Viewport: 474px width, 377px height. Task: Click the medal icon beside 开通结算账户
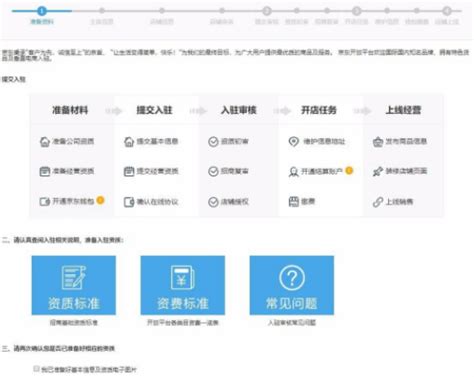294,172
